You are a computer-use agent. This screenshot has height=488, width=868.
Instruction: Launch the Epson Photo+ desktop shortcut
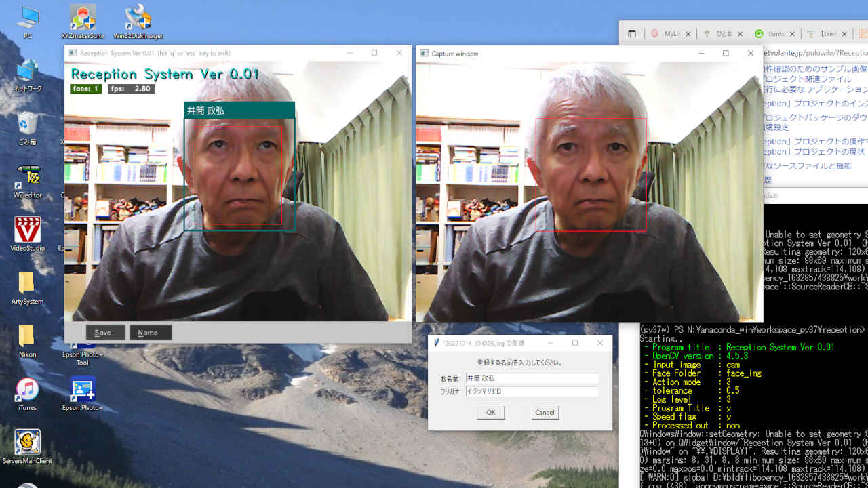[x=83, y=390]
